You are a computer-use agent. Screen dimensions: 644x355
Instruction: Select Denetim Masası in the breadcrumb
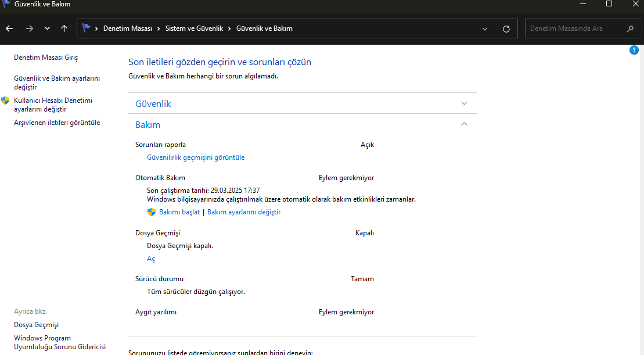[x=128, y=28]
